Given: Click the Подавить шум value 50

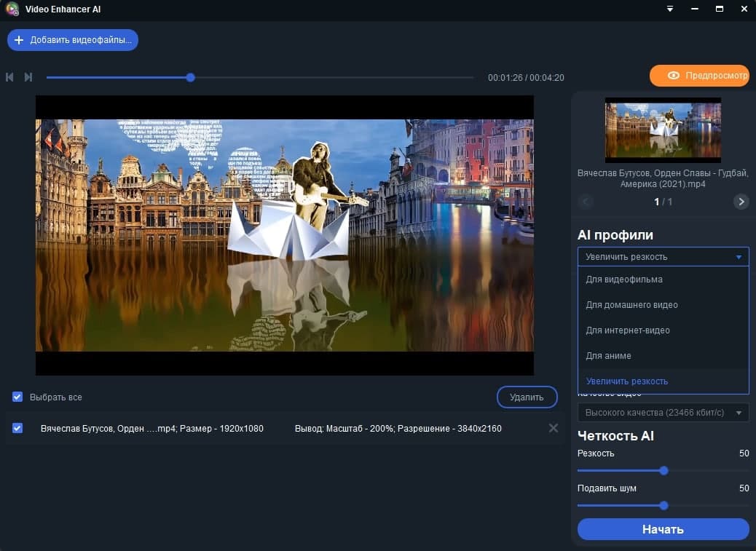Looking at the screenshot, I should point(744,488).
